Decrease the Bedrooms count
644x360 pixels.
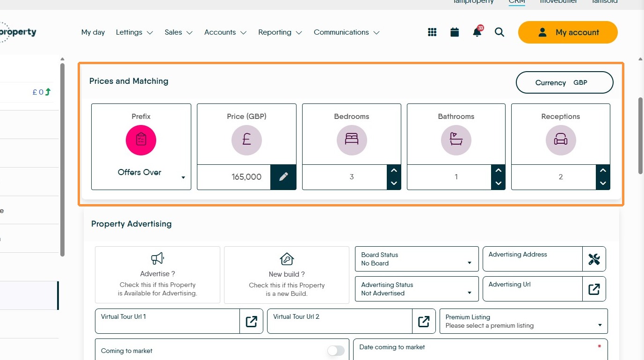click(394, 183)
